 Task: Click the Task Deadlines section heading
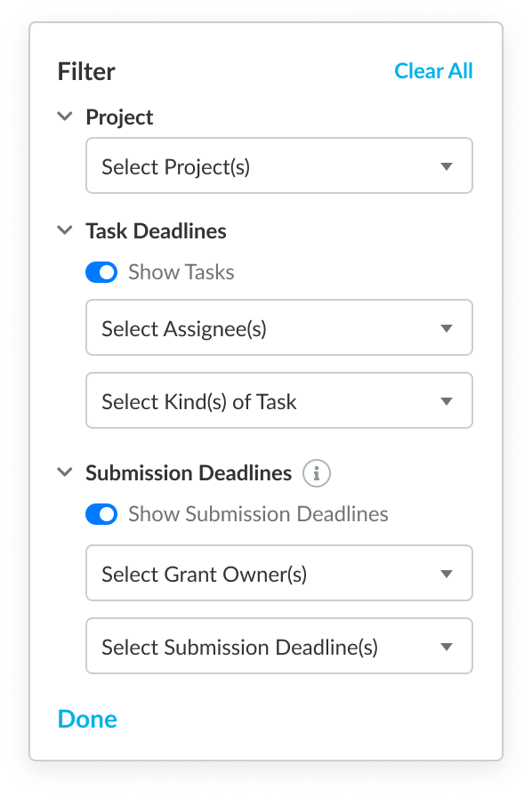pyautogui.click(x=156, y=230)
